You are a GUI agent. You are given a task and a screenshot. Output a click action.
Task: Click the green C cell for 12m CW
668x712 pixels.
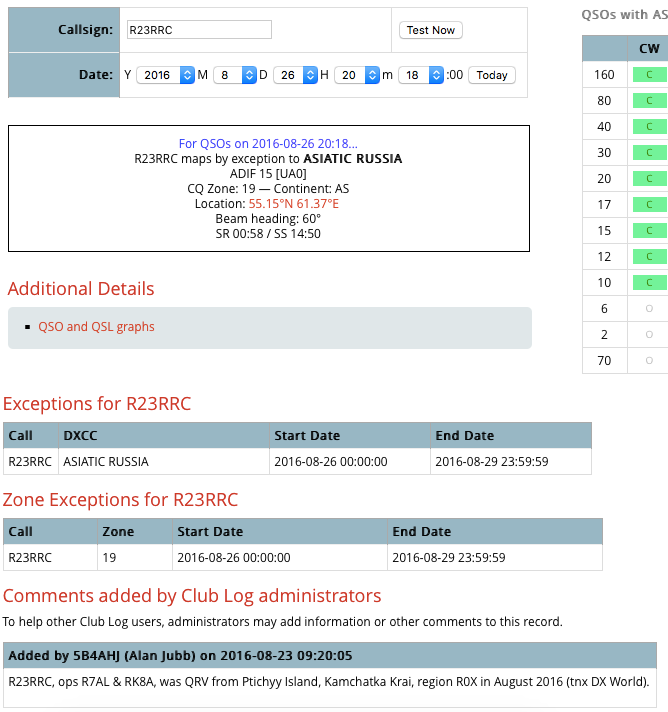[x=650, y=257]
